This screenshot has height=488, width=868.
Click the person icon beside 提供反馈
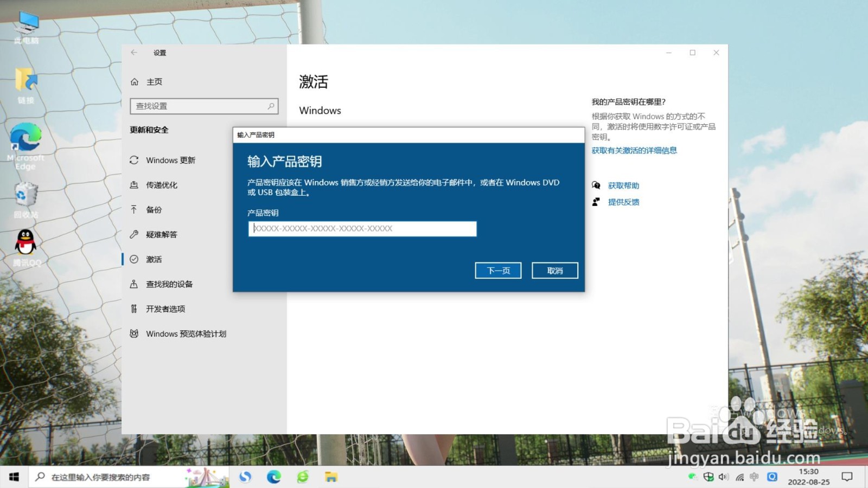click(x=596, y=202)
